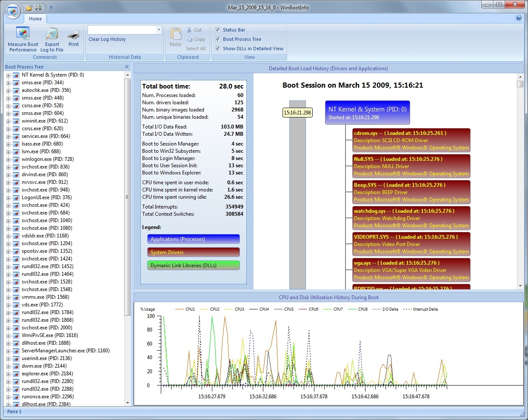Select rundll32.exe (PID: 1452) in tree
This screenshot has width=528, height=420.
click(x=48, y=266)
